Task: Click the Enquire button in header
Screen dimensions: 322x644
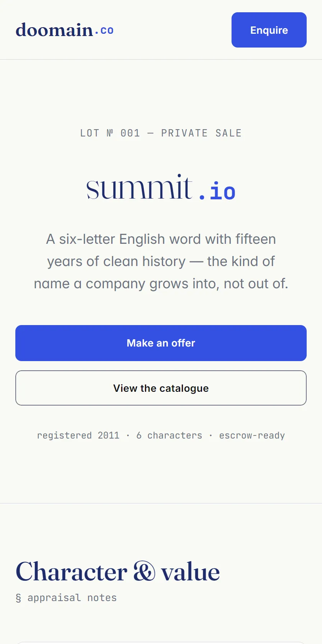Action: 269,30
